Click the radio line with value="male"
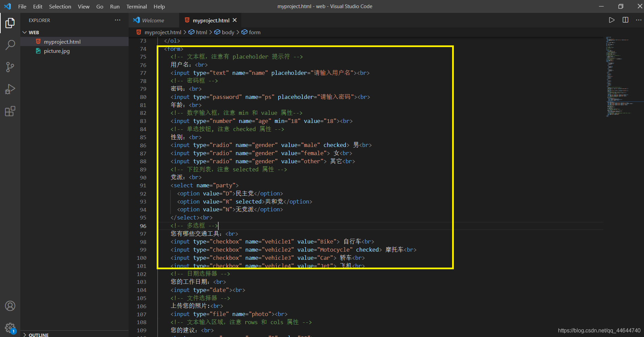Image resolution: width=644 pixels, height=337 pixels. tap(271, 145)
